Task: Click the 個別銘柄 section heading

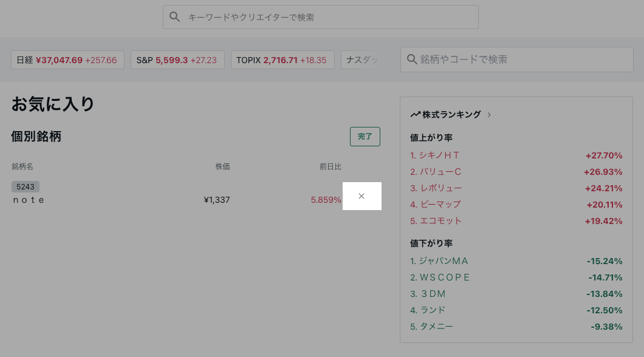Action: 36,136
